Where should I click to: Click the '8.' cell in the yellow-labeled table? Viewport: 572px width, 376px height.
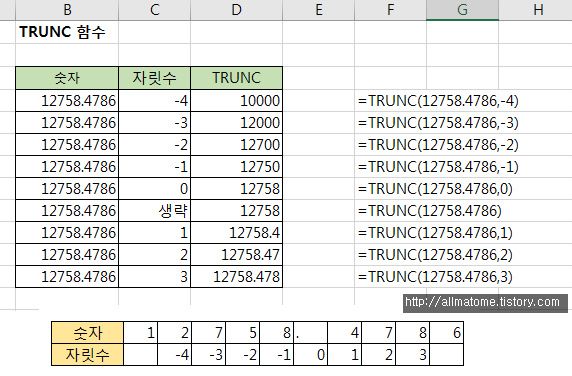277,333
